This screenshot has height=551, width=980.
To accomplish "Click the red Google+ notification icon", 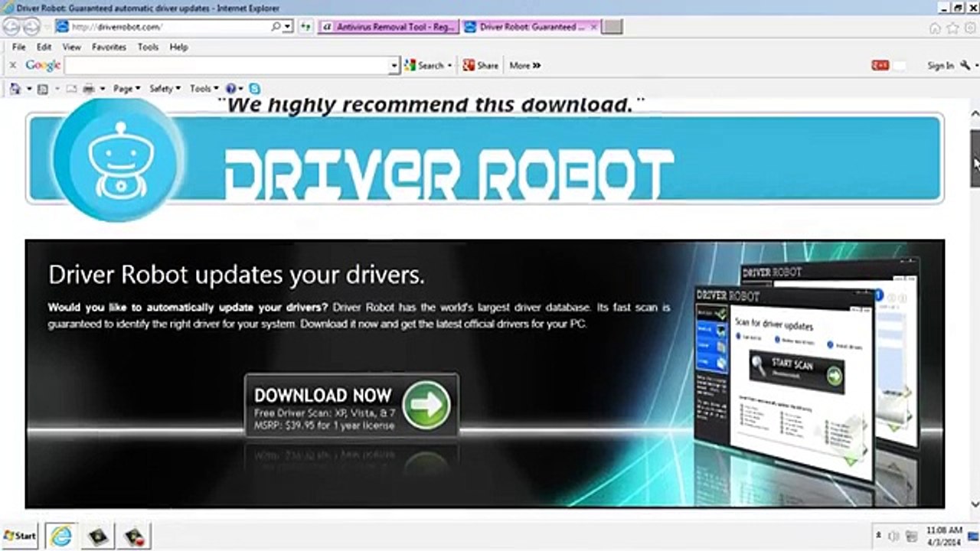I will (880, 66).
